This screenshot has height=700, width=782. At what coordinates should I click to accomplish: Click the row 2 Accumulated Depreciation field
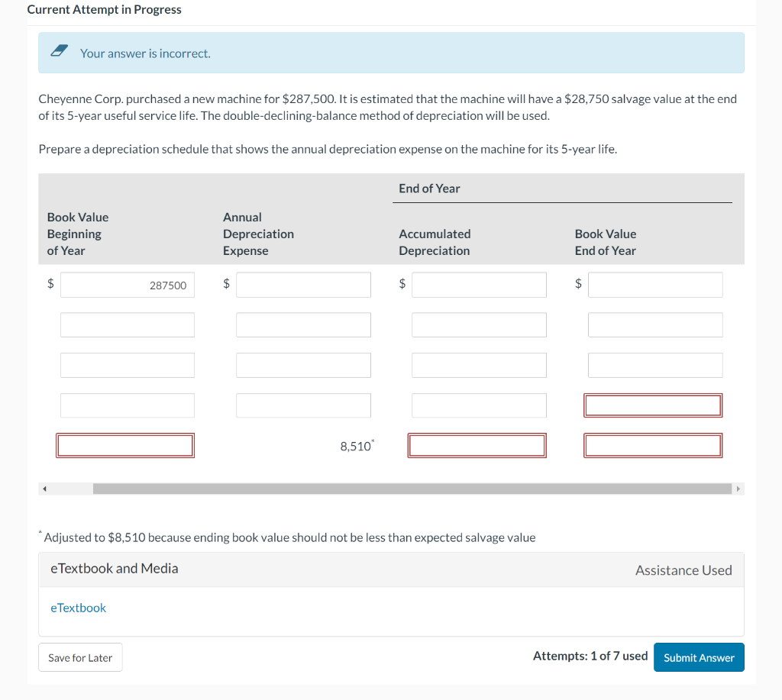click(x=479, y=325)
